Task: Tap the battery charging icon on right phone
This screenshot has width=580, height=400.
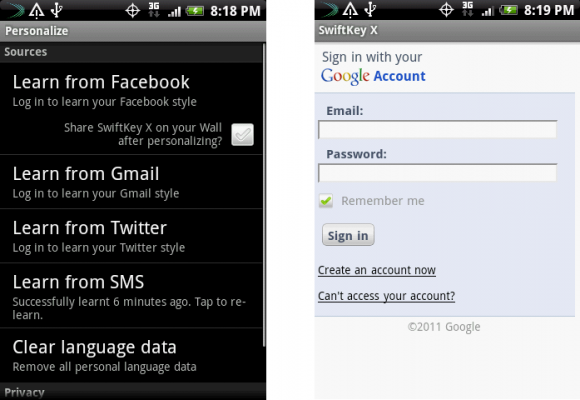Action: coord(509,10)
